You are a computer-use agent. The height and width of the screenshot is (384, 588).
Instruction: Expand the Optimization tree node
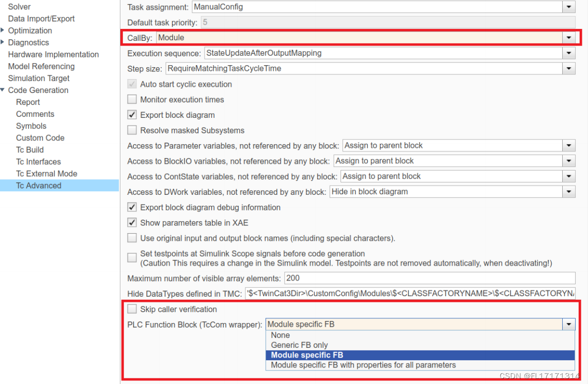click(3, 30)
